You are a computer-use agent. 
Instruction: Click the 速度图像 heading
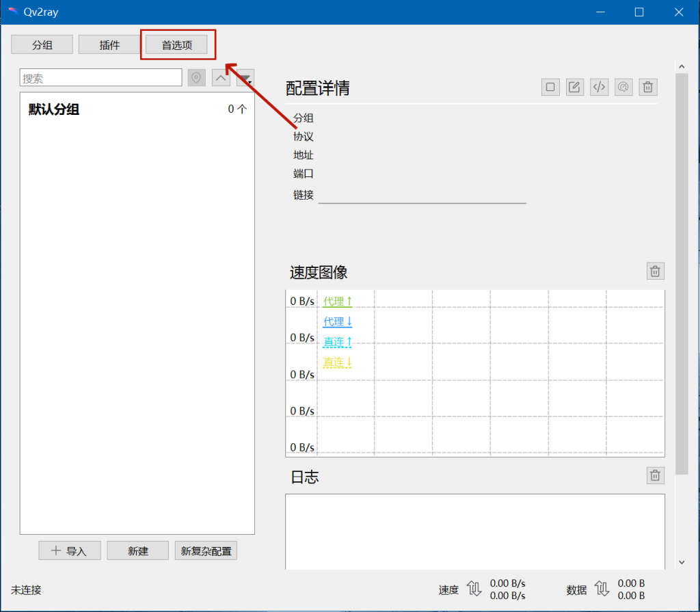pos(319,273)
